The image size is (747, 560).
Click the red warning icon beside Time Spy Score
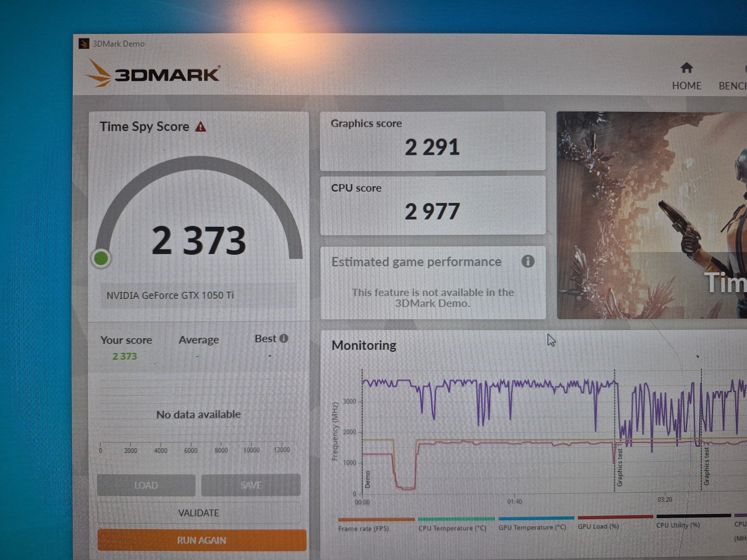[201, 127]
